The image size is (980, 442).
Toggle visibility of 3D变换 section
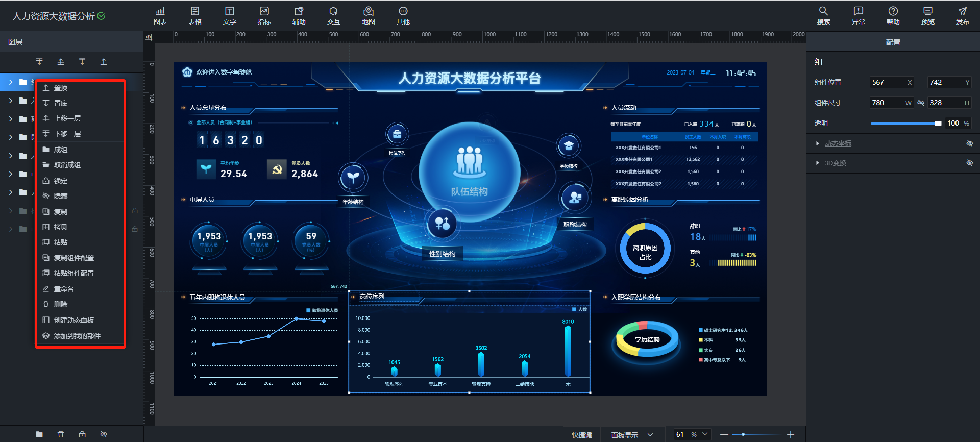pyautogui.click(x=969, y=163)
